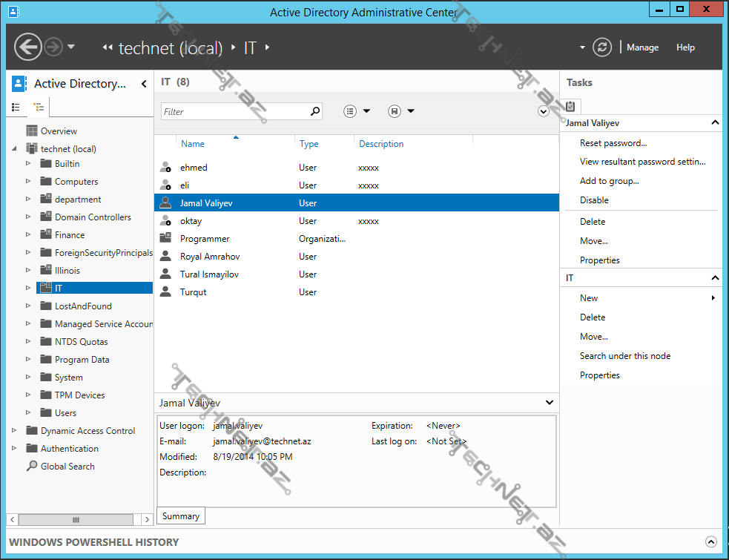Click the clipboard icon above Tasks pane
Viewport: 729px width, 560px height.
click(570, 106)
